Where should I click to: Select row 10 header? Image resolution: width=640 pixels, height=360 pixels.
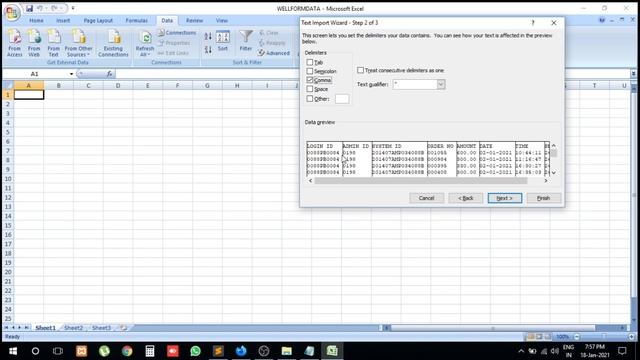pos(8,179)
